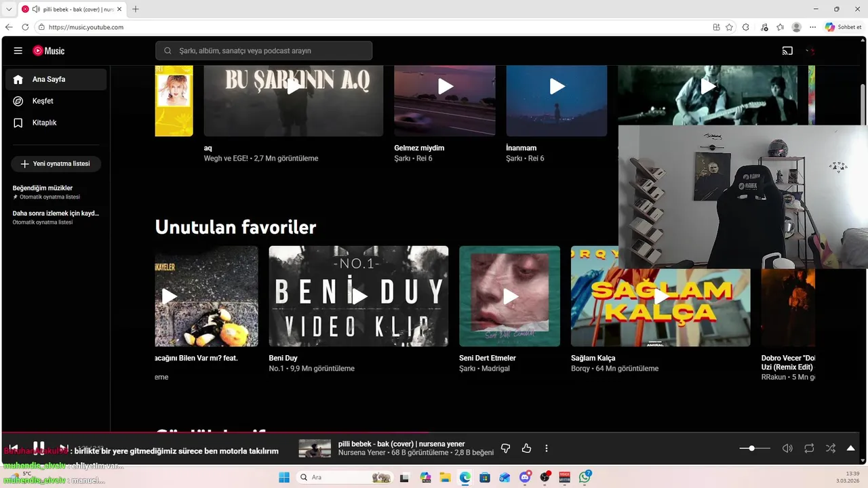This screenshot has width=868, height=488.
Task: Play the Beni Duy video klip thumbnail
Action: (x=359, y=296)
